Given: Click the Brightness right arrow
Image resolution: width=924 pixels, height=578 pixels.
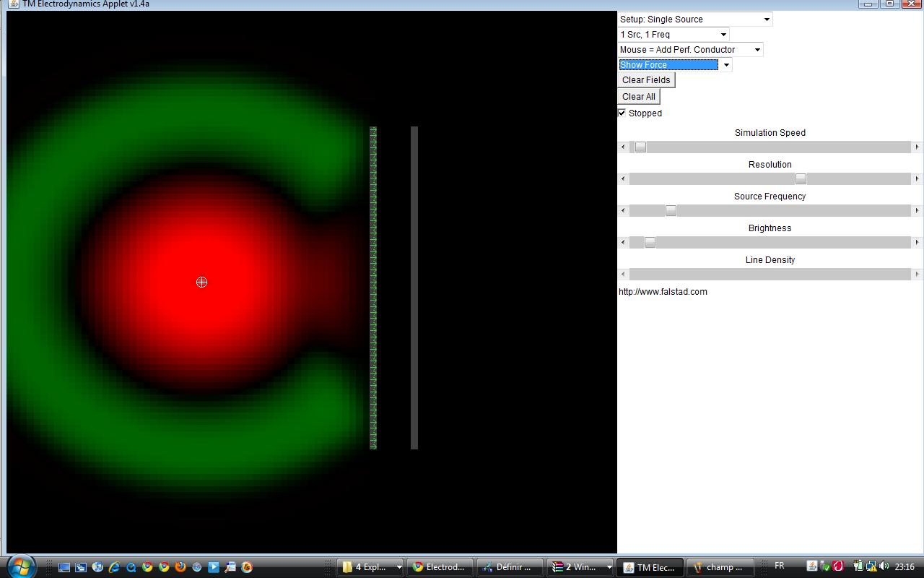Looking at the screenshot, I should 917,243.
